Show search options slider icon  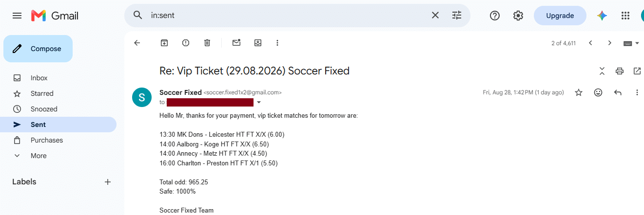pyautogui.click(x=457, y=16)
